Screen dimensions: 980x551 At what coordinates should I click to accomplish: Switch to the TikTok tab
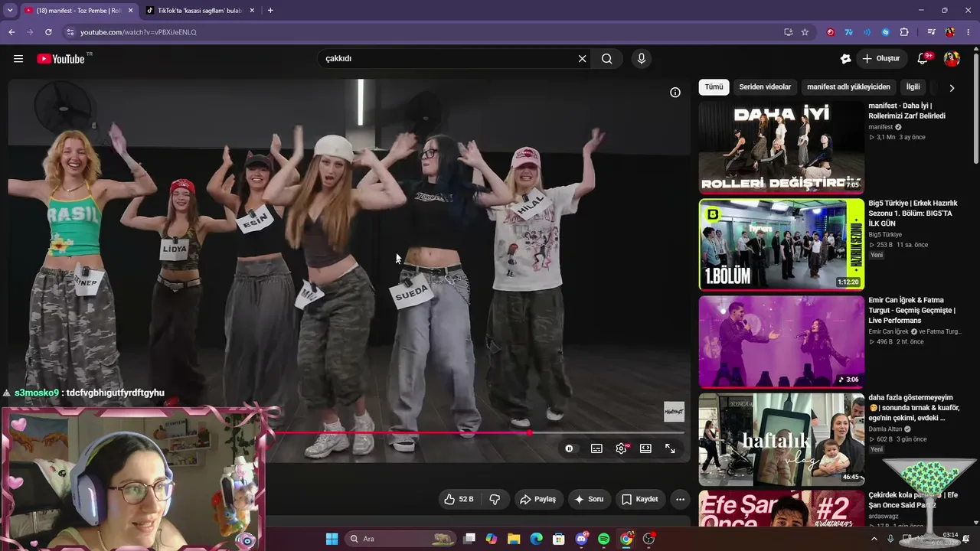pyautogui.click(x=200, y=11)
